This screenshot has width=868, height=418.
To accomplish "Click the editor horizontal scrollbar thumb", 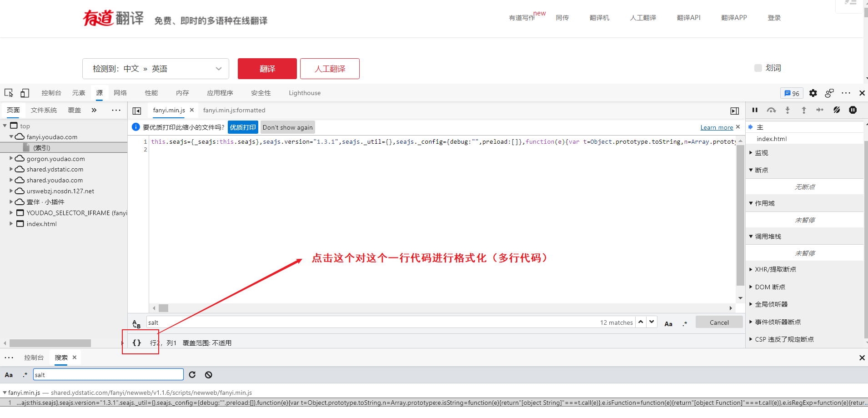I will point(164,308).
